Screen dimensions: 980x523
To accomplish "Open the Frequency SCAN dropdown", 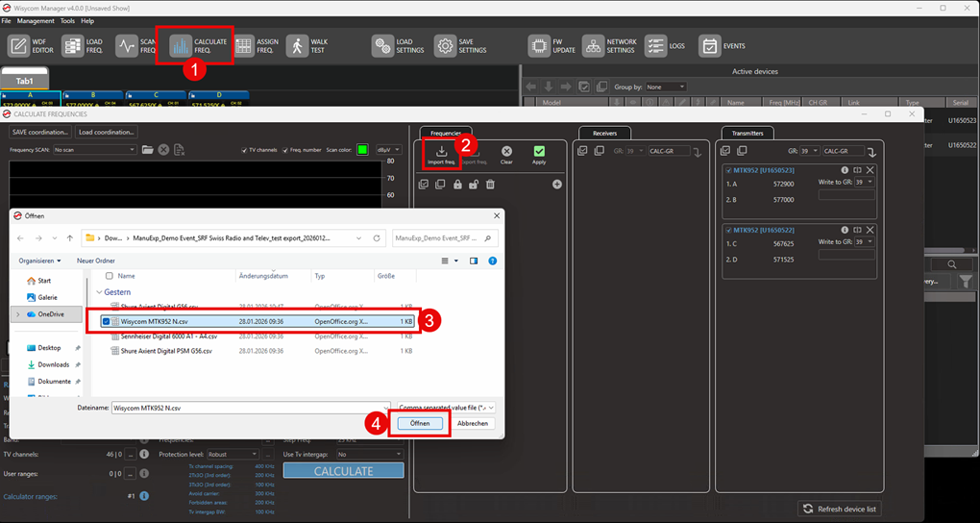I will point(94,150).
